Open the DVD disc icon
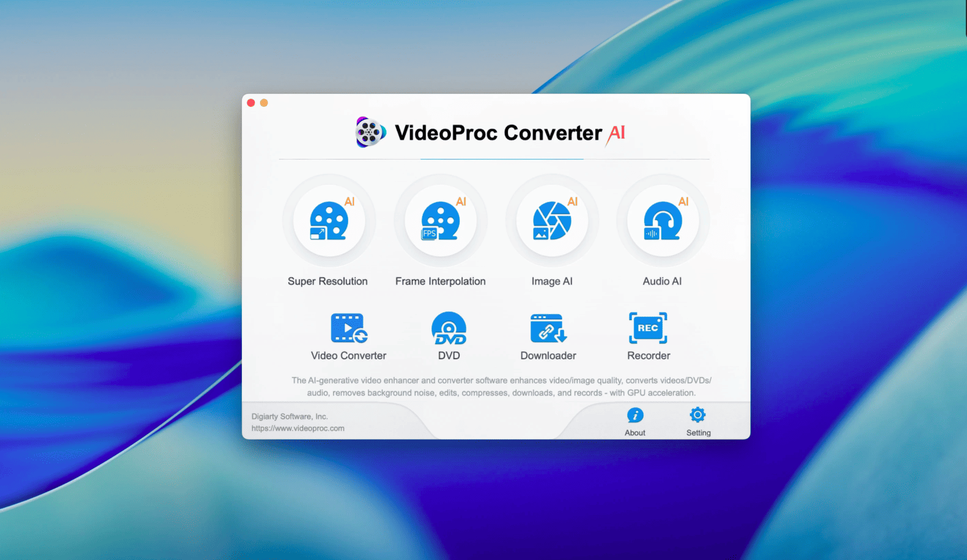This screenshot has height=560, width=967. 449,328
